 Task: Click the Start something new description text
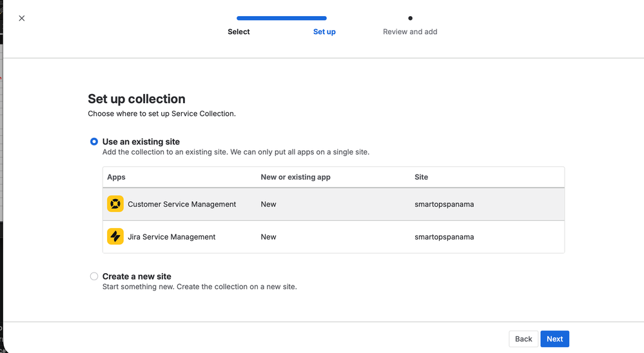coord(200,287)
